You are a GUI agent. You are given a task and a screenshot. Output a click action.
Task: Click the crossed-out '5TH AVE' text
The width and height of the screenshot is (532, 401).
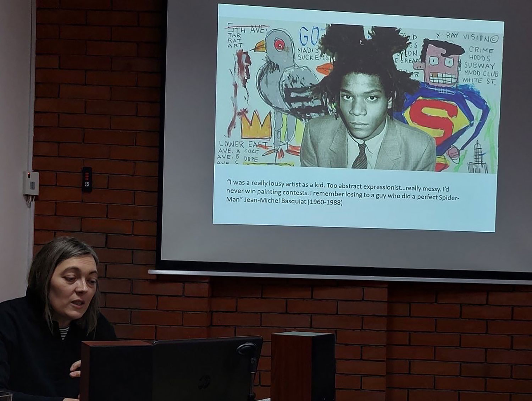click(x=247, y=29)
